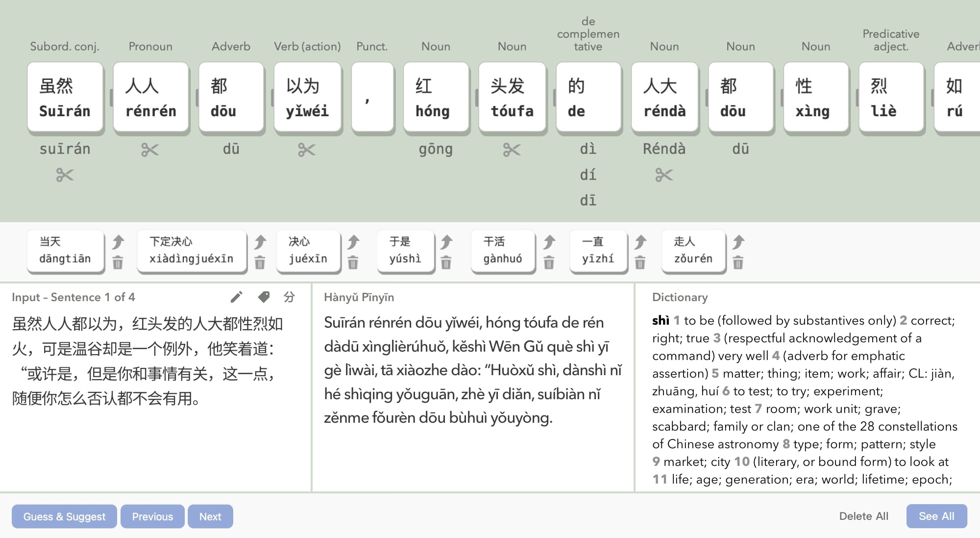Delete the 当天 dāngtiān entry with trash icon

click(118, 263)
